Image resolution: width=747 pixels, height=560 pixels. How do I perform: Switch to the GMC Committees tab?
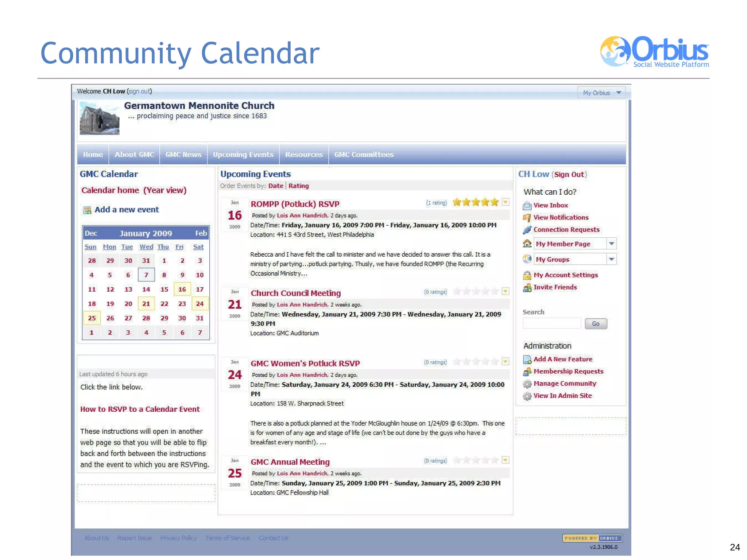(x=364, y=155)
